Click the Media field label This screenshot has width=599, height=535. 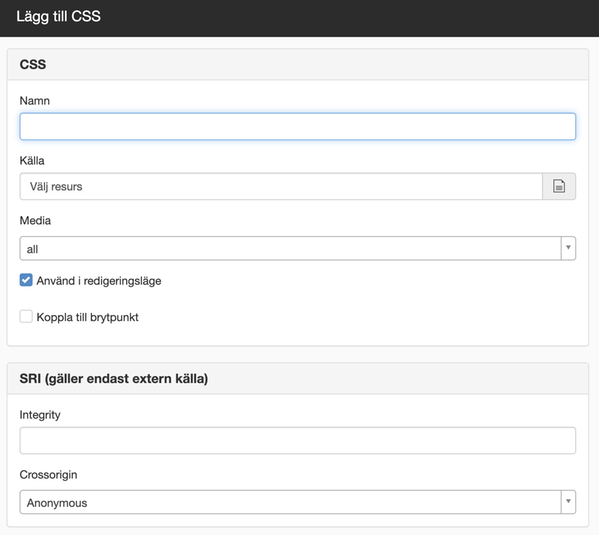pos(35,220)
